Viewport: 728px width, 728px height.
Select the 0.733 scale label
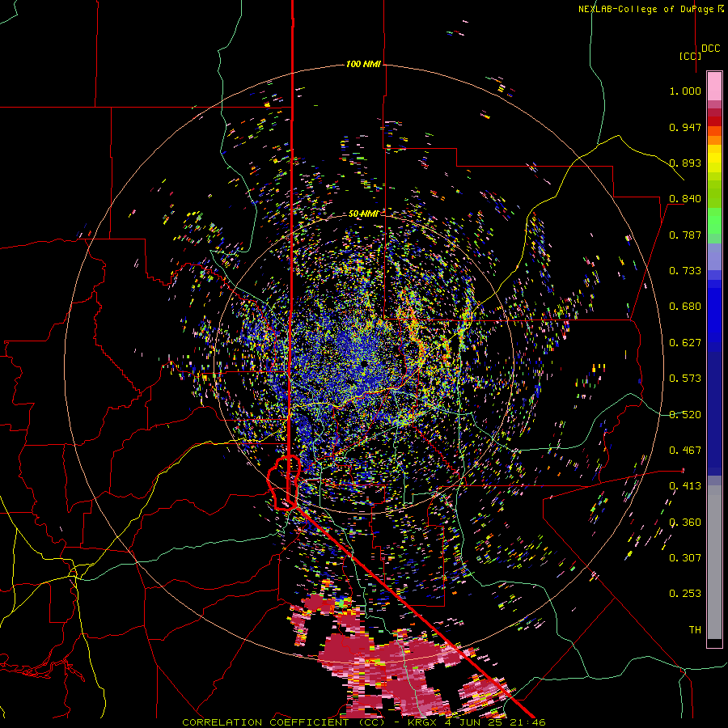pos(685,271)
